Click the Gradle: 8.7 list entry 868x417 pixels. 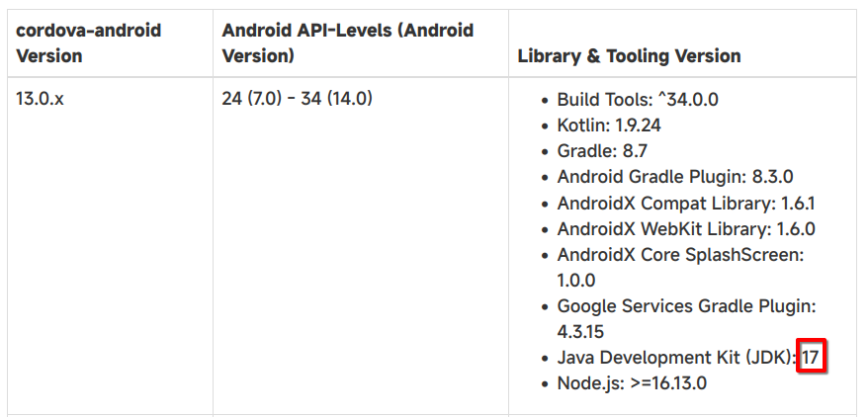coord(602,151)
